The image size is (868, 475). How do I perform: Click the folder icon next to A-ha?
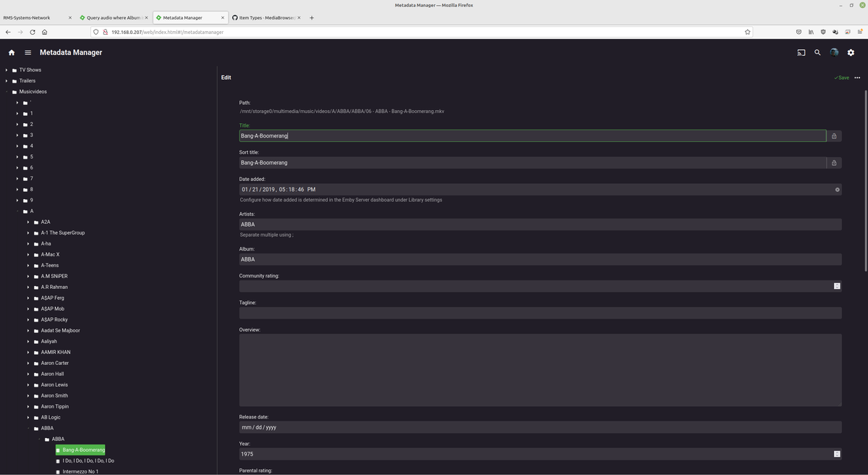(36, 244)
